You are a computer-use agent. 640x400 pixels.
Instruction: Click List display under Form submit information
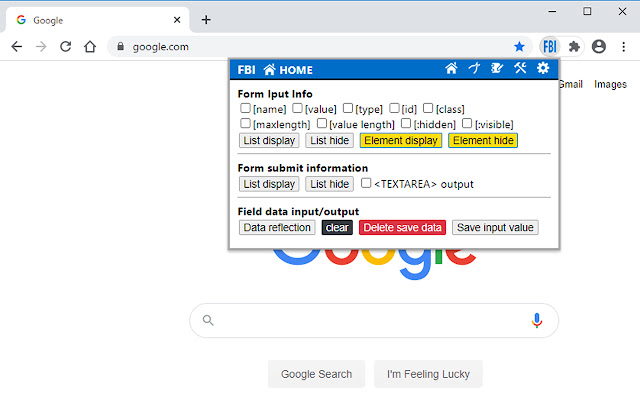(x=269, y=184)
